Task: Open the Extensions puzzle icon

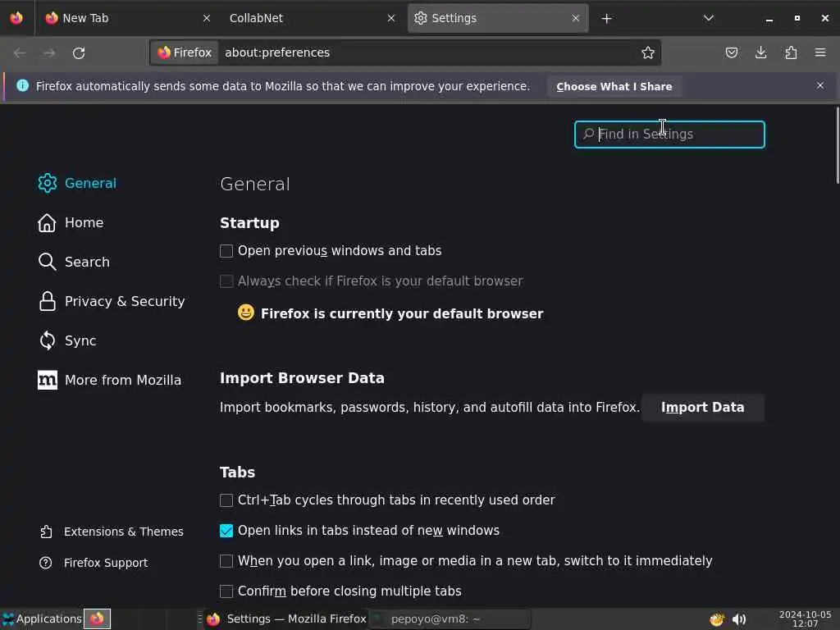Action: (791, 52)
